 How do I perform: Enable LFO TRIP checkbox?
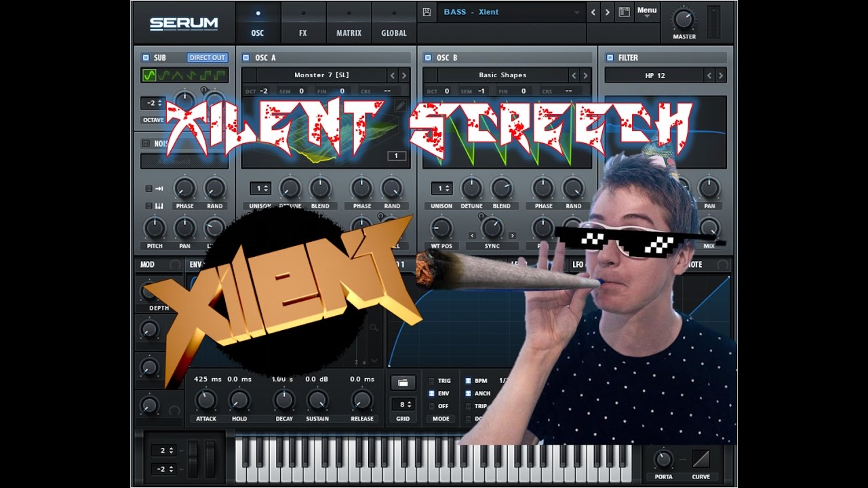point(469,406)
